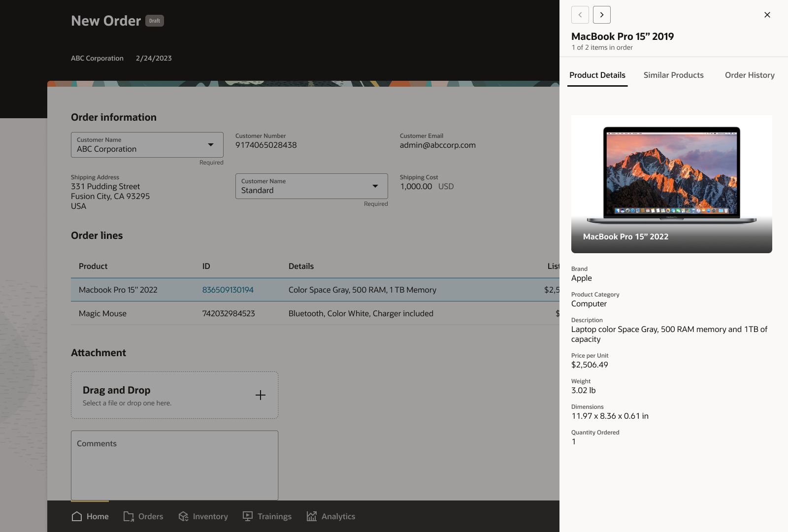Click the plus icon in Drag and Drop area
The height and width of the screenshot is (532, 788).
[261, 395]
